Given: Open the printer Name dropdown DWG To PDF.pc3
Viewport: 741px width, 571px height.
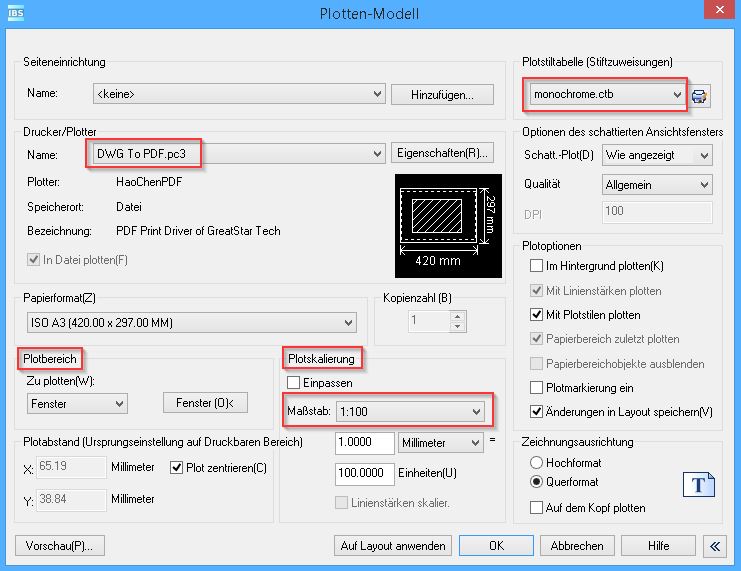Looking at the screenshot, I should [239, 154].
